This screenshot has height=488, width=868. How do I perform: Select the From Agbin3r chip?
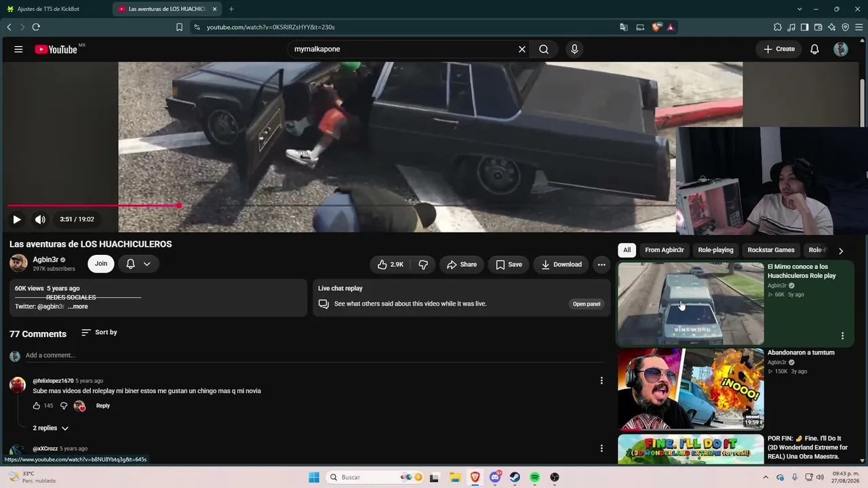665,250
